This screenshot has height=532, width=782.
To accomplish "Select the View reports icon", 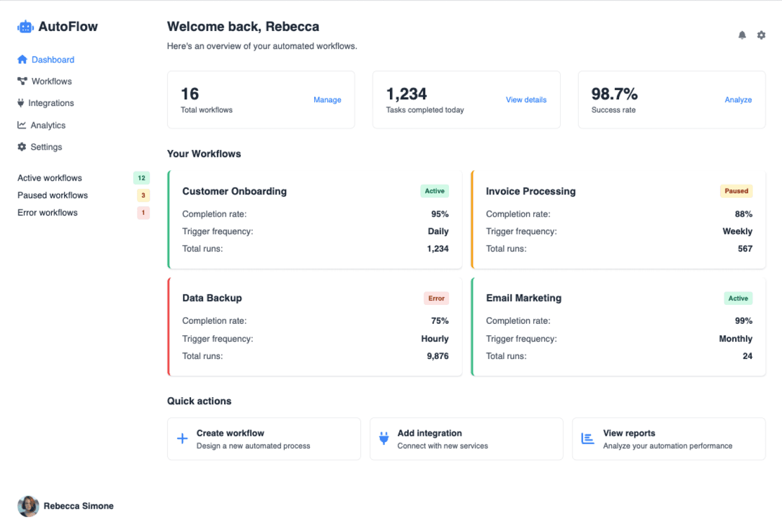I will pyautogui.click(x=587, y=438).
